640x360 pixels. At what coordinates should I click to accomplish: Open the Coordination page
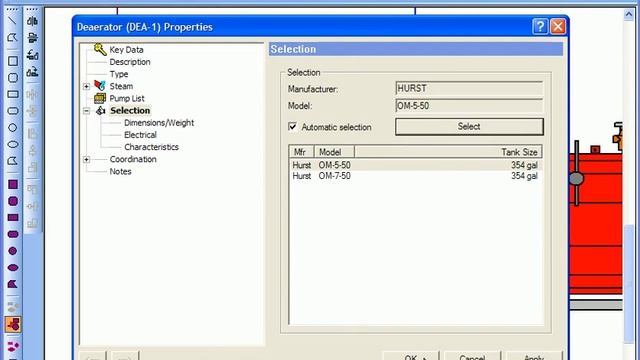tap(133, 159)
